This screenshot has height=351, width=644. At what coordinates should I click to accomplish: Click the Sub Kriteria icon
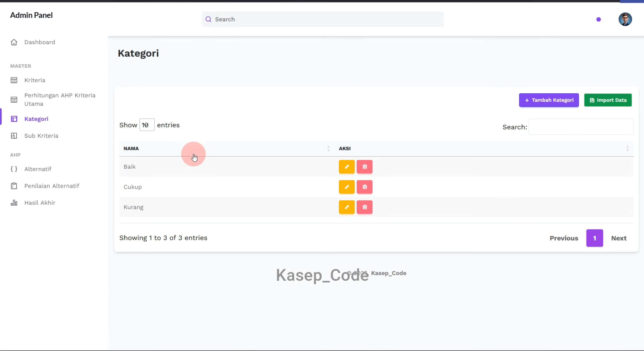[14, 136]
